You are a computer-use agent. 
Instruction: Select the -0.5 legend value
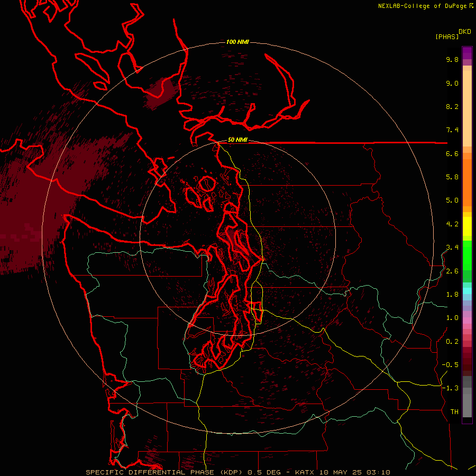tap(450, 365)
